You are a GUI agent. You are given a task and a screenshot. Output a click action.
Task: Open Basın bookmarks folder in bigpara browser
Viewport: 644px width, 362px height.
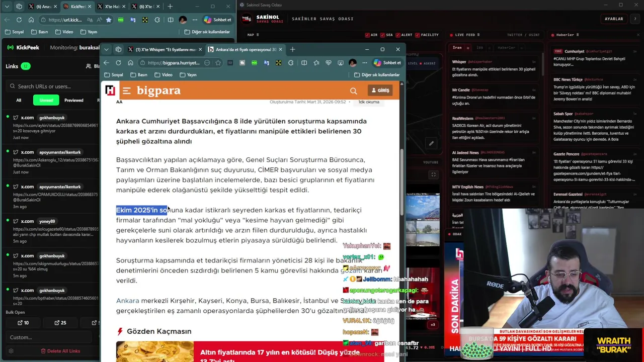139,75
